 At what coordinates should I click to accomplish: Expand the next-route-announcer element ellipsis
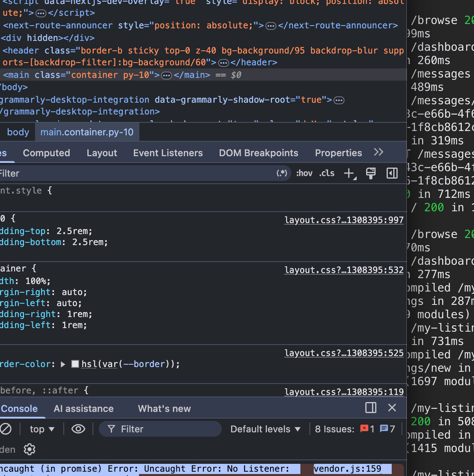click(x=271, y=26)
